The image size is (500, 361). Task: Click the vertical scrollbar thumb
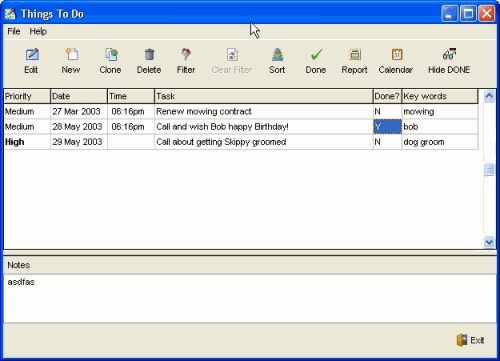(x=489, y=169)
